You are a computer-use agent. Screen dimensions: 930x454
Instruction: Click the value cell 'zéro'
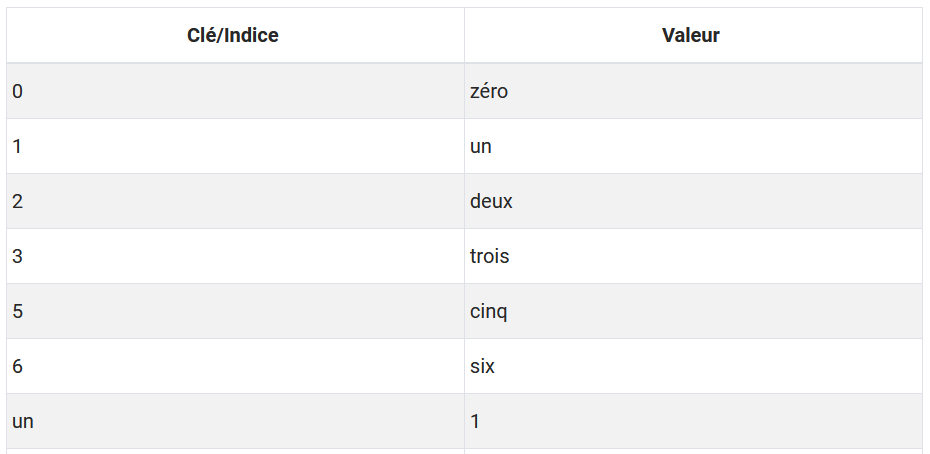coord(489,91)
